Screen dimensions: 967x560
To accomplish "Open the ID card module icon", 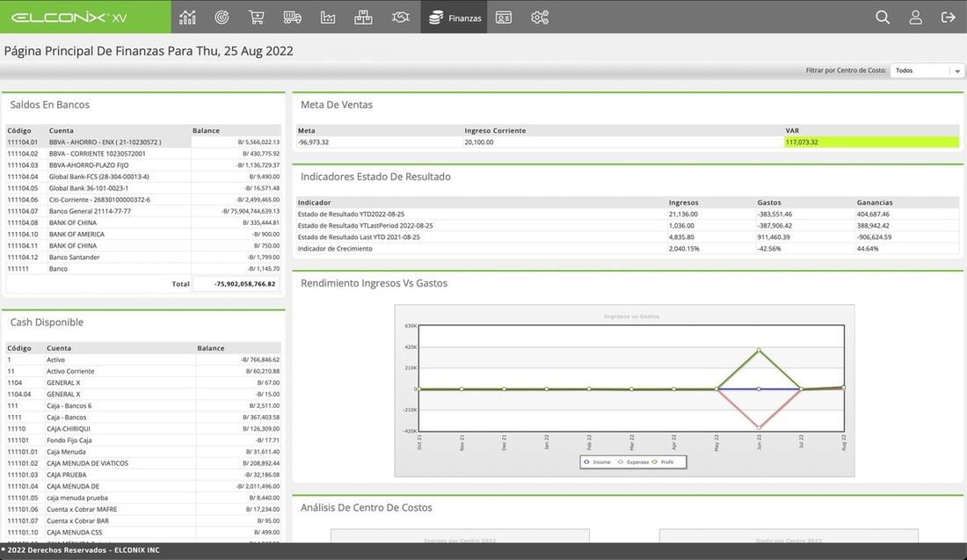I will 504,18.
